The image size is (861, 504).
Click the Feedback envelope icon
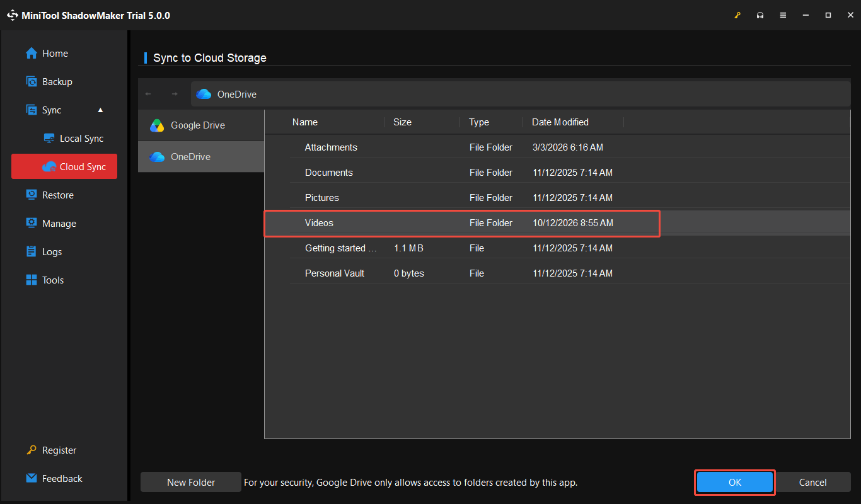(x=32, y=478)
